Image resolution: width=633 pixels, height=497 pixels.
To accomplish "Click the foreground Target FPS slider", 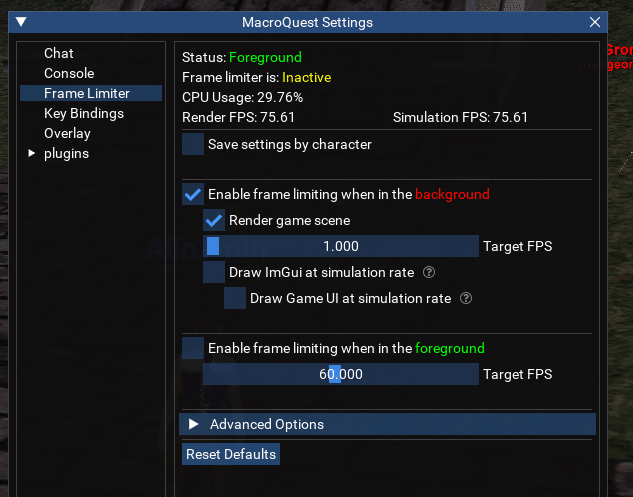I will (x=341, y=374).
